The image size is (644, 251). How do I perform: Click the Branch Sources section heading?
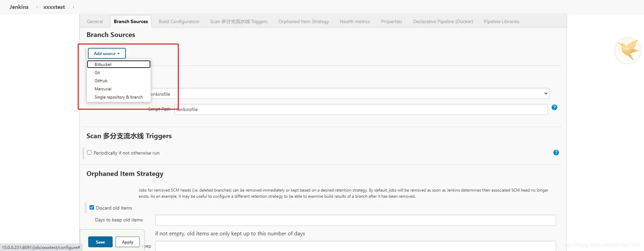tap(111, 35)
